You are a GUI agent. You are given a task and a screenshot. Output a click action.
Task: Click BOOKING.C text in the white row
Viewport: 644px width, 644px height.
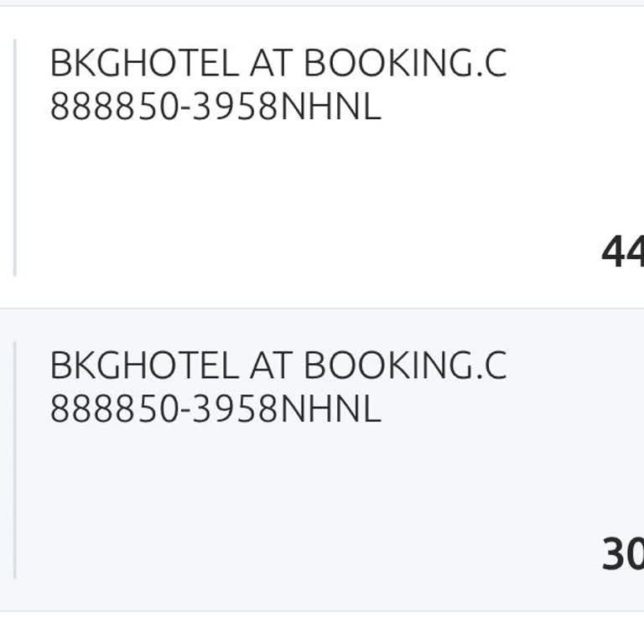click(x=405, y=63)
